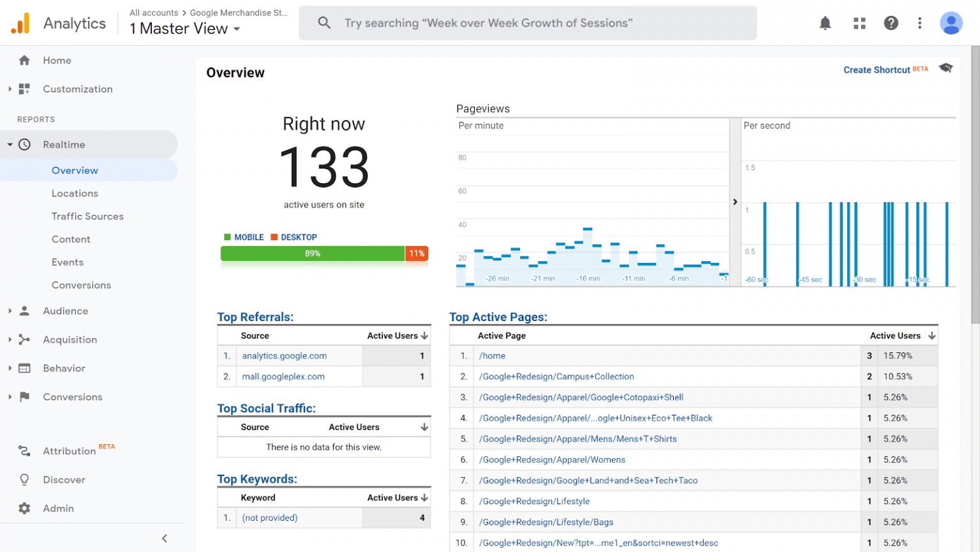The height and width of the screenshot is (552, 980).
Task: Open the notifications bell
Action: (825, 24)
